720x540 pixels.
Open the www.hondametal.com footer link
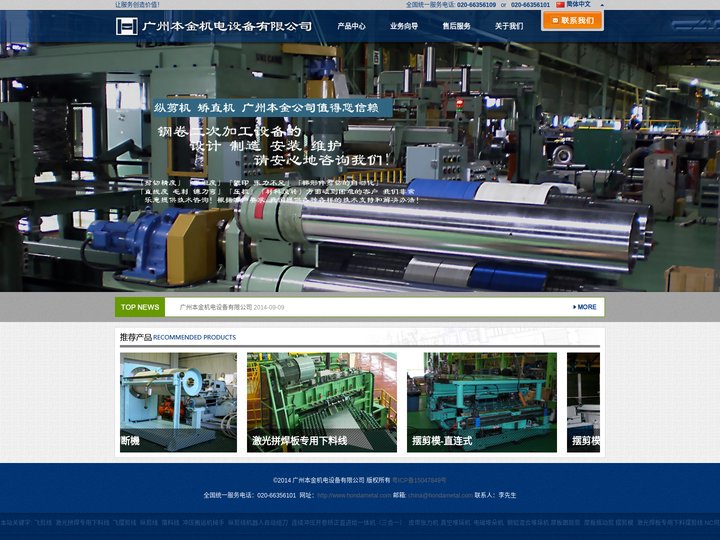354,495
